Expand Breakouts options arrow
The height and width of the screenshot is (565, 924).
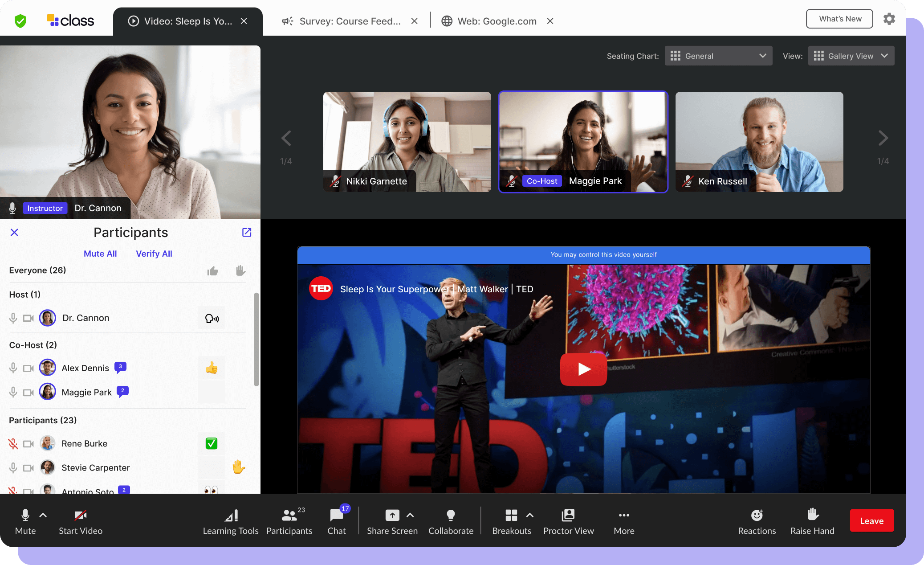529,515
